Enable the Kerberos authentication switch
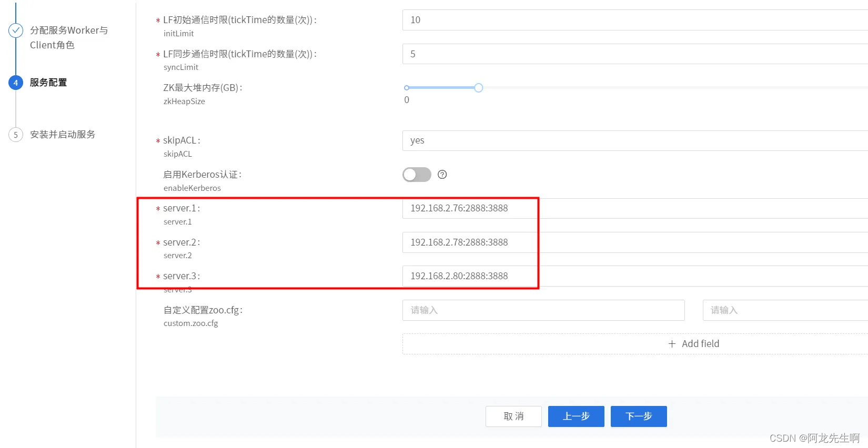 [417, 175]
